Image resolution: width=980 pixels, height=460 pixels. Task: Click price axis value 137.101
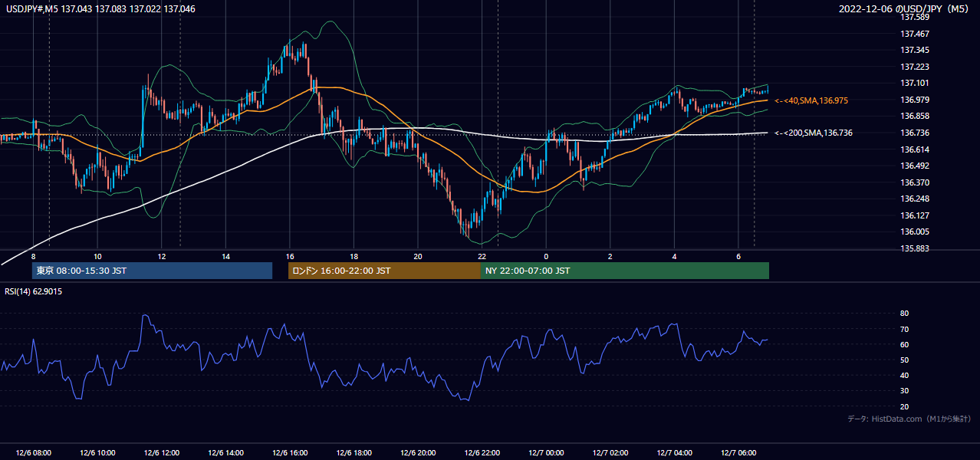coord(915,83)
